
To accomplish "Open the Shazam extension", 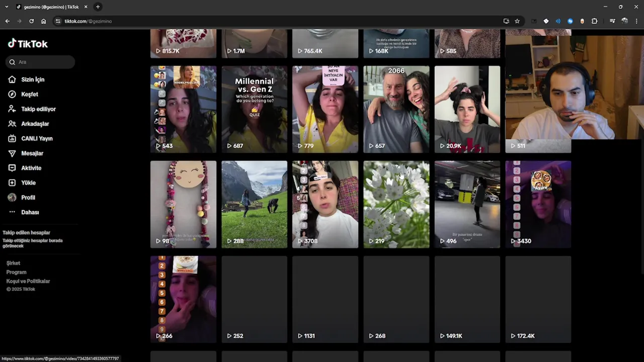I will pyautogui.click(x=570, y=21).
